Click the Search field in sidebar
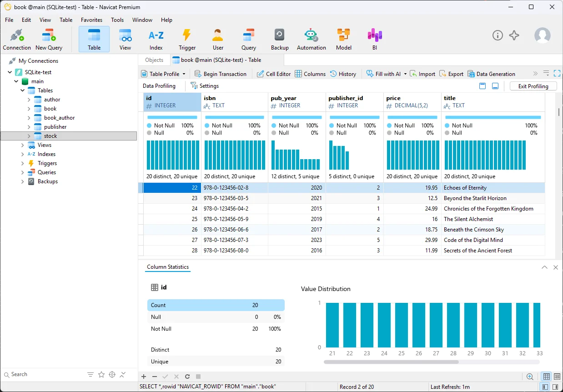Viewport: 563px width, 392px height. (x=43, y=374)
